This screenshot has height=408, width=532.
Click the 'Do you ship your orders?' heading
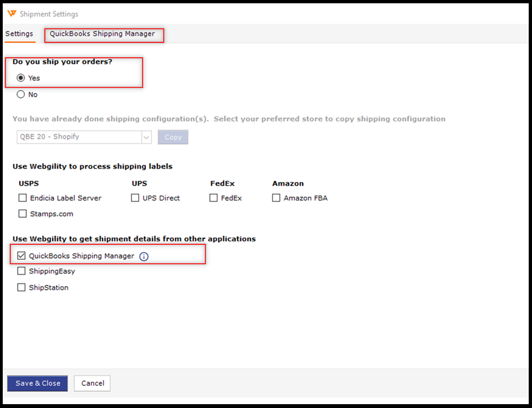[x=63, y=62]
